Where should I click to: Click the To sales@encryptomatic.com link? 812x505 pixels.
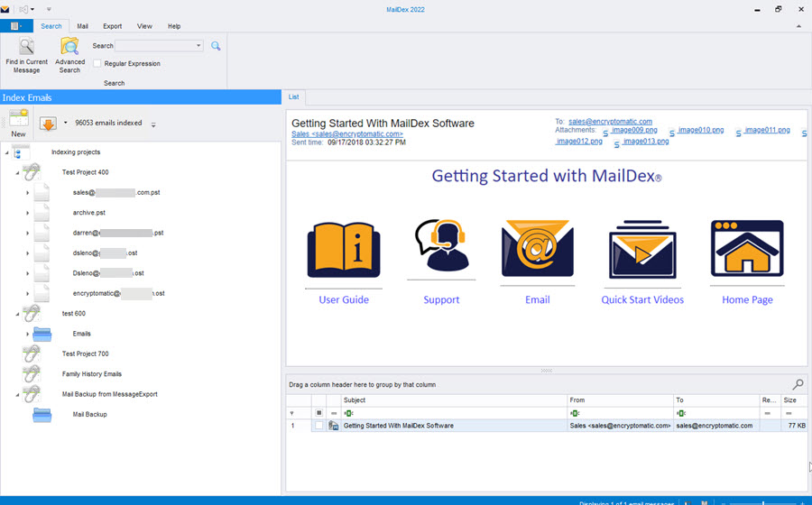coord(610,122)
